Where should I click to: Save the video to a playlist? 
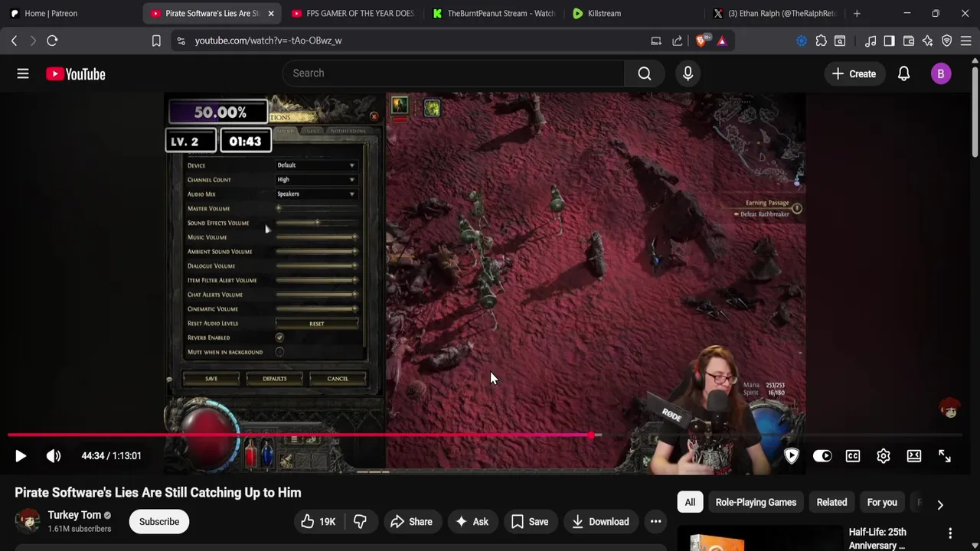coord(530,522)
